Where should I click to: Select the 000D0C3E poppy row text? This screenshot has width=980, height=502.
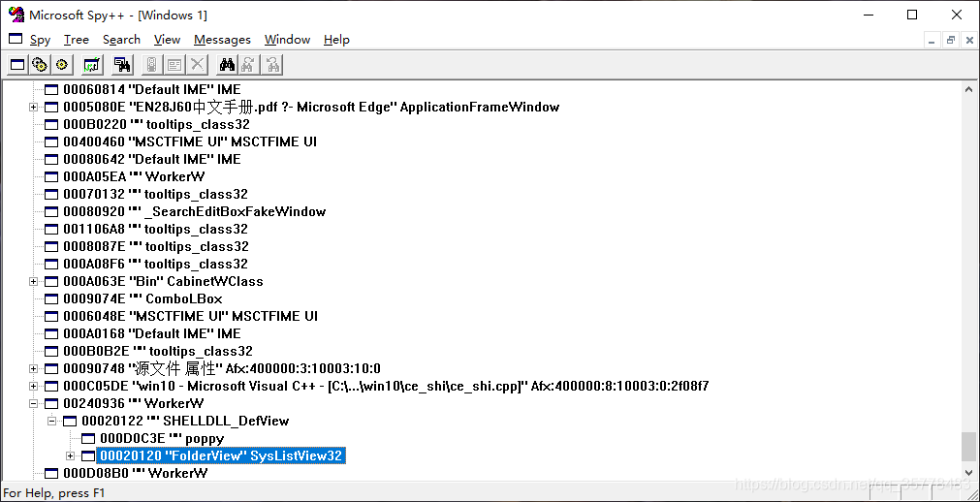coord(162,438)
